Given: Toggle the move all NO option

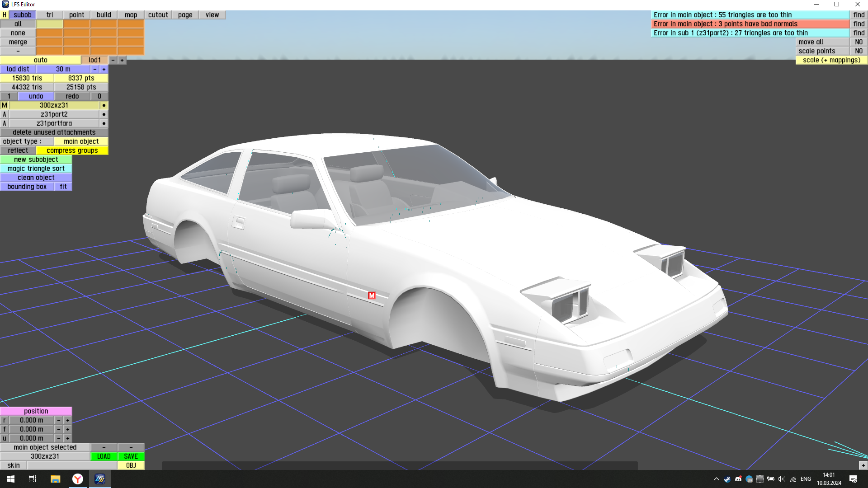Looking at the screenshot, I should click(x=859, y=42).
